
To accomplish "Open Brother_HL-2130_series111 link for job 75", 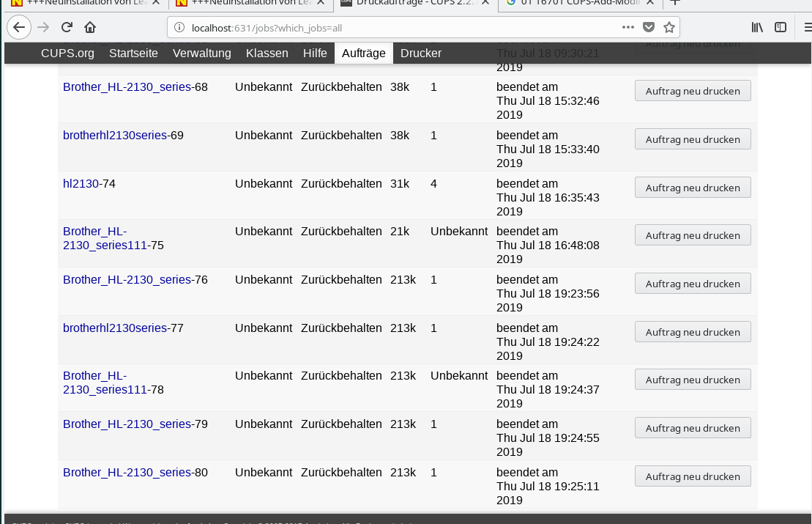I will [x=105, y=238].
